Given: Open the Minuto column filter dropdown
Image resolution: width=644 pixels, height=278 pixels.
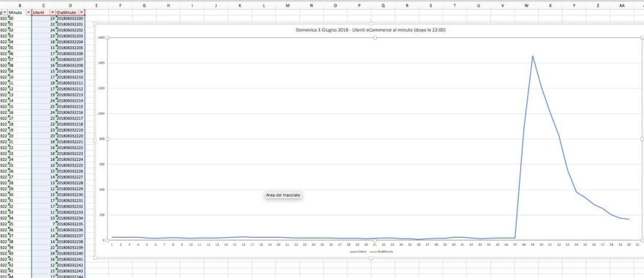Looking at the screenshot, I should [x=28, y=12].
